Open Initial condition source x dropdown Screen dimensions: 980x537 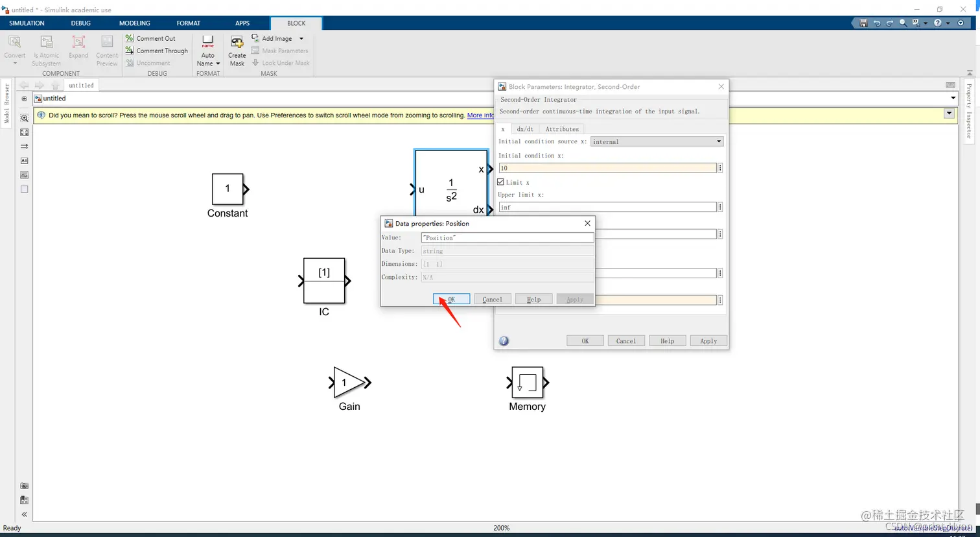tap(657, 141)
